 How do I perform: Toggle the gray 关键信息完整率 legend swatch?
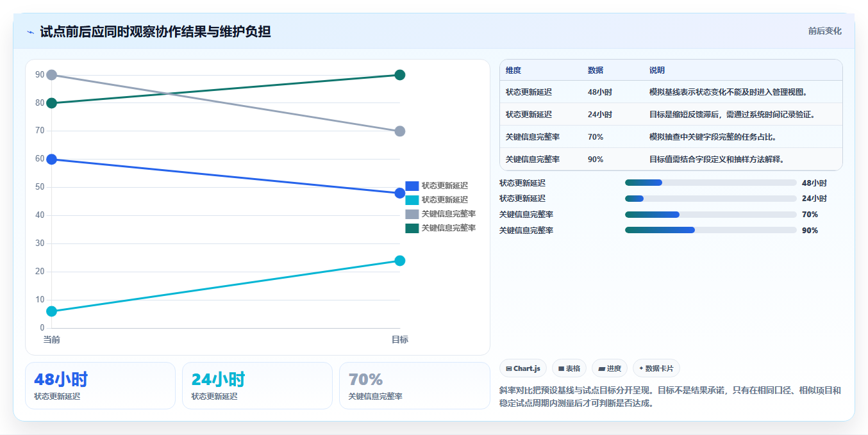412,214
